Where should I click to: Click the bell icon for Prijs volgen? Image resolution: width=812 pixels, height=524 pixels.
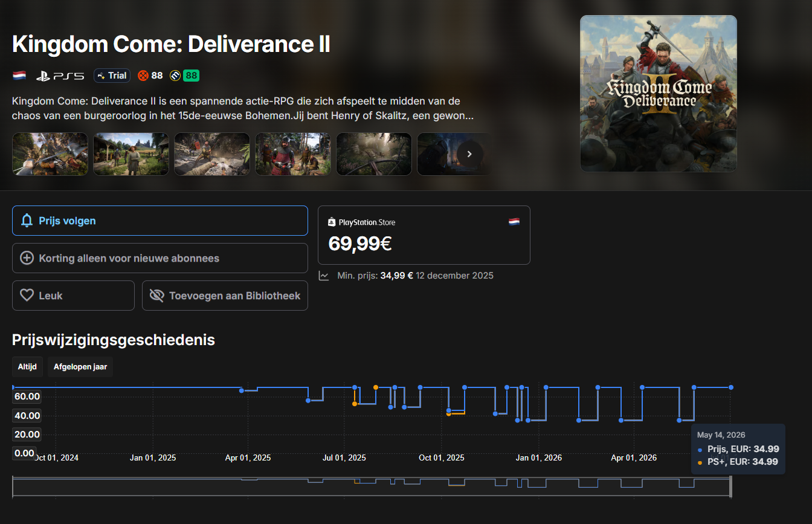(x=27, y=221)
